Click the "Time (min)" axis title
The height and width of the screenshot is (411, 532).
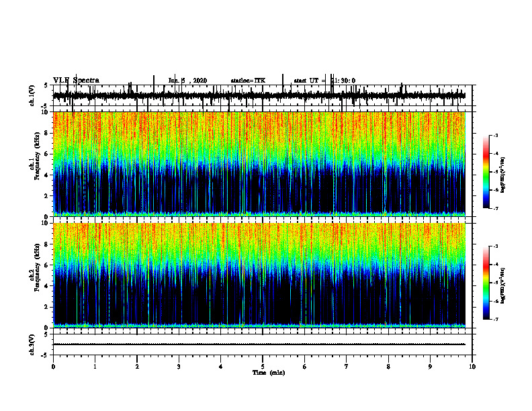(x=269, y=373)
